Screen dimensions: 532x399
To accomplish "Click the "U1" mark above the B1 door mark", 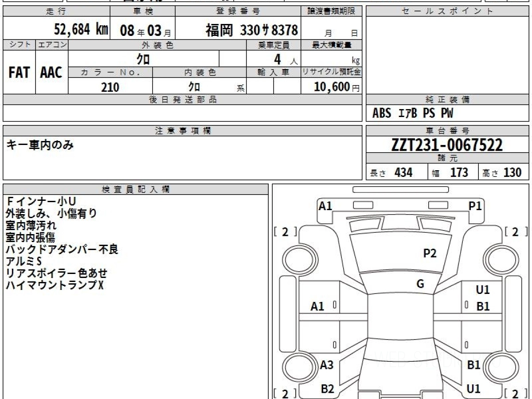I will [x=483, y=290].
